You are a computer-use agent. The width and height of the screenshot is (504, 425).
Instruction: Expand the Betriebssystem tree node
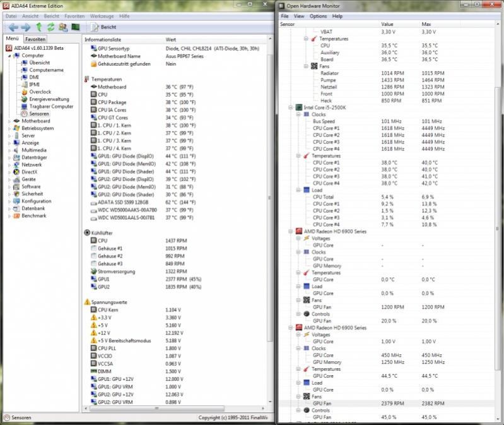pos(9,128)
